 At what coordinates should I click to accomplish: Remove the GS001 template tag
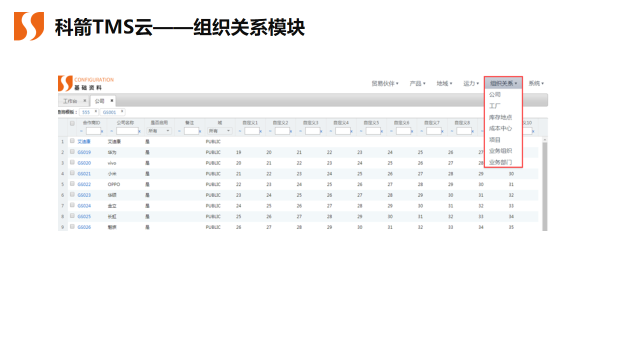click(x=122, y=111)
